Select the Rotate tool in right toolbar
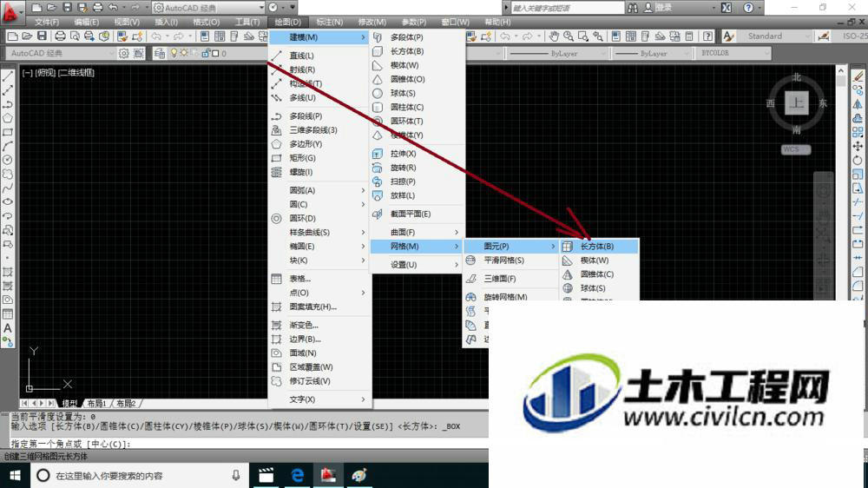This screenshot has width=868, height=488. point(858,160)
